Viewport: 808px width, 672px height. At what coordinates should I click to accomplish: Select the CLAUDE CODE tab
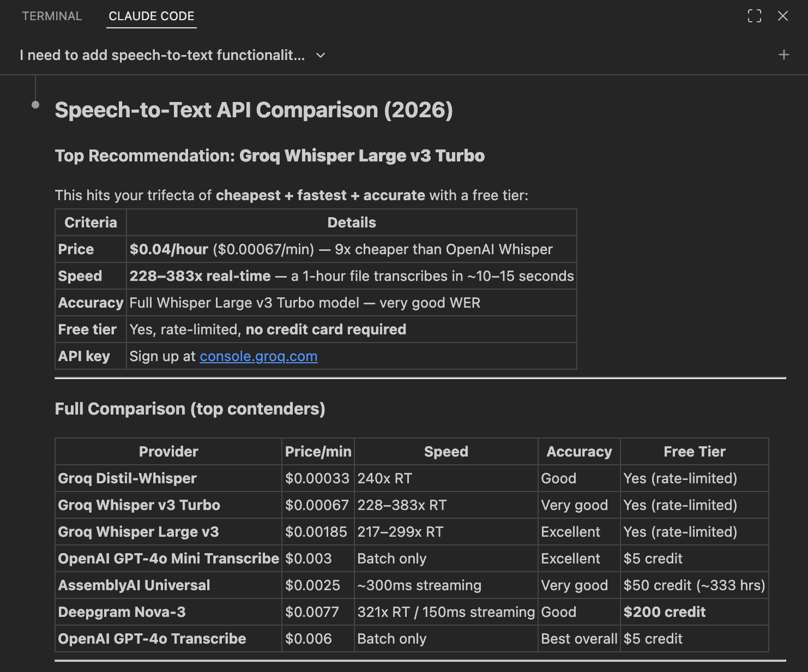151,16
